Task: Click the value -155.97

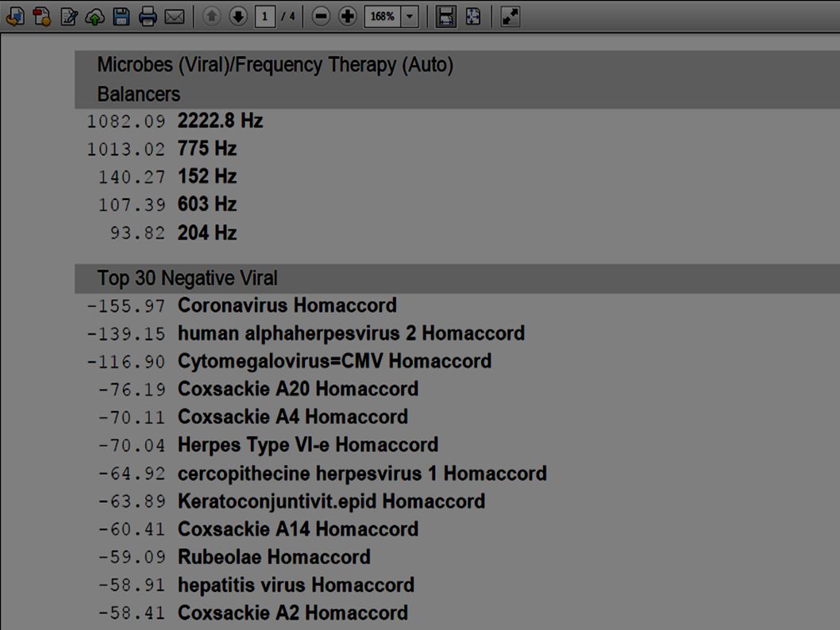Action: pyautogui.click(x=126, y=306)
